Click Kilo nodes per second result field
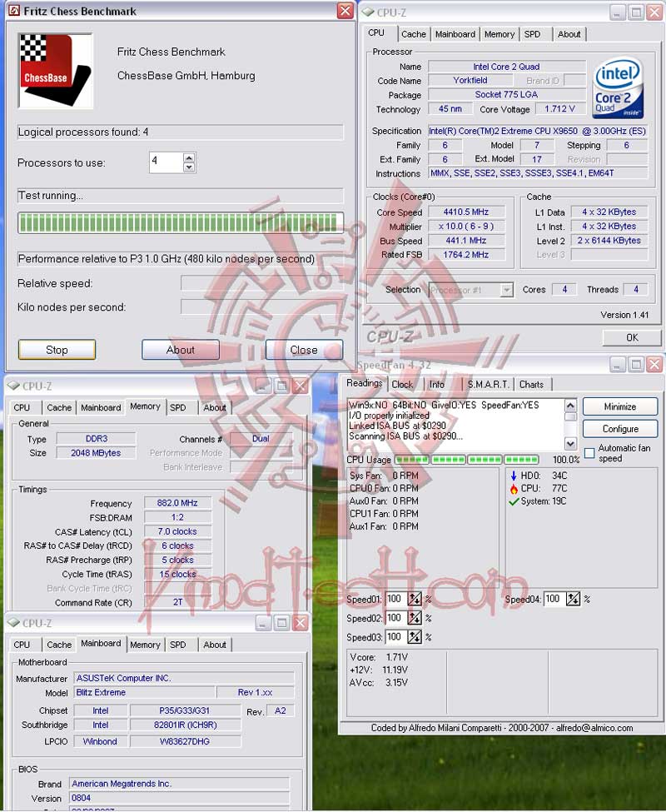The image size is (666, 812). click(x=262, y=306)
